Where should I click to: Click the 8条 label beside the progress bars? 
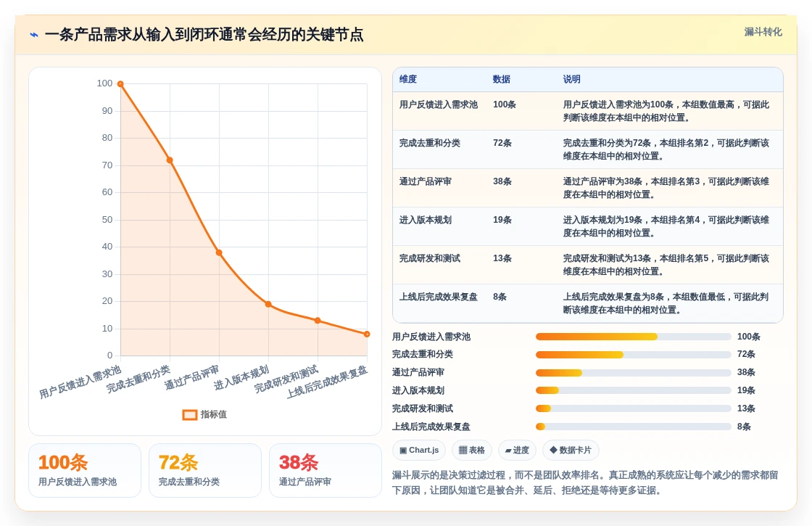click(744, 427)
